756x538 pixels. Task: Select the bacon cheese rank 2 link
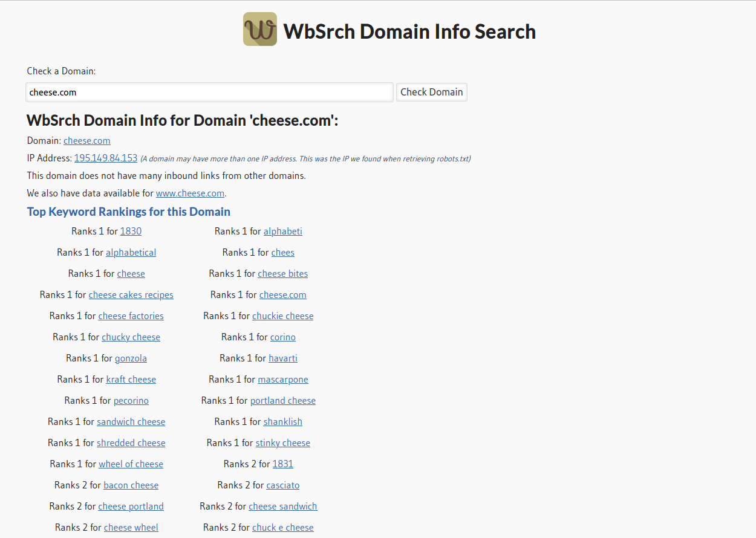(x=131, y=485)
